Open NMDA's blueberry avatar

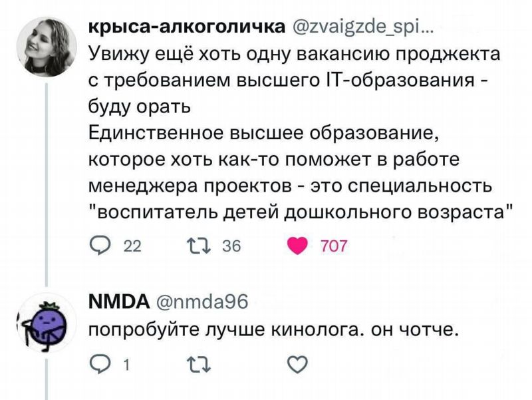pos(47,323)
